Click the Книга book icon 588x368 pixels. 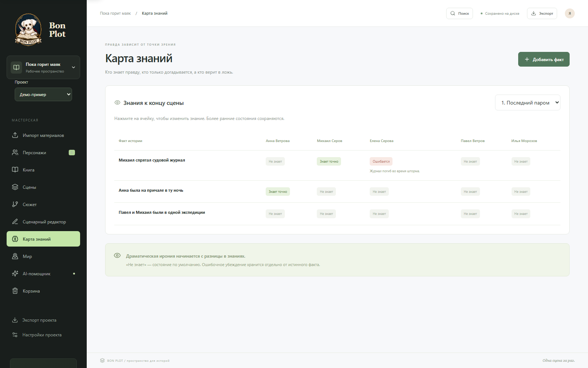coord(15,170)
